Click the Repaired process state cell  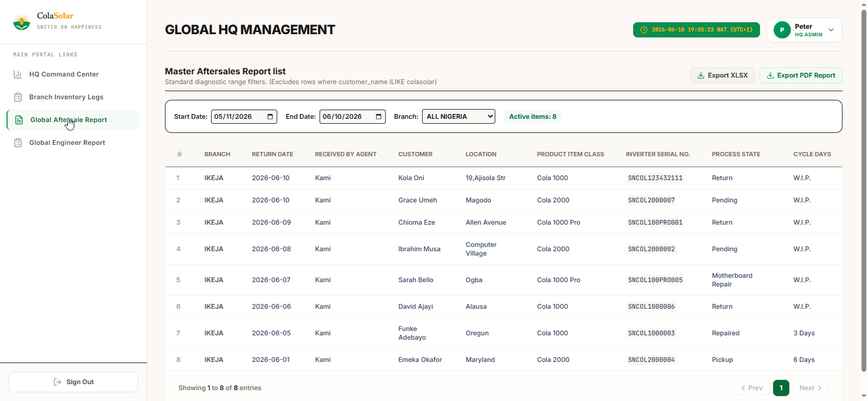coord(726,333)
